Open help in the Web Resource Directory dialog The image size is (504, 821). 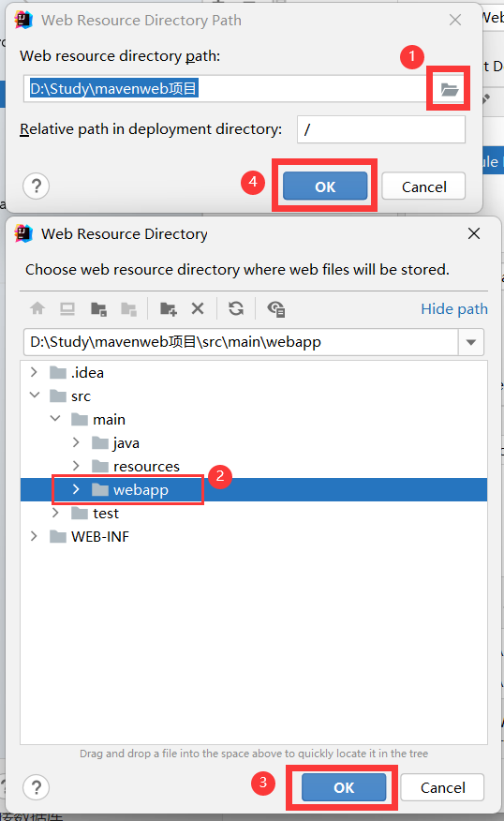(x=37, y=787)
